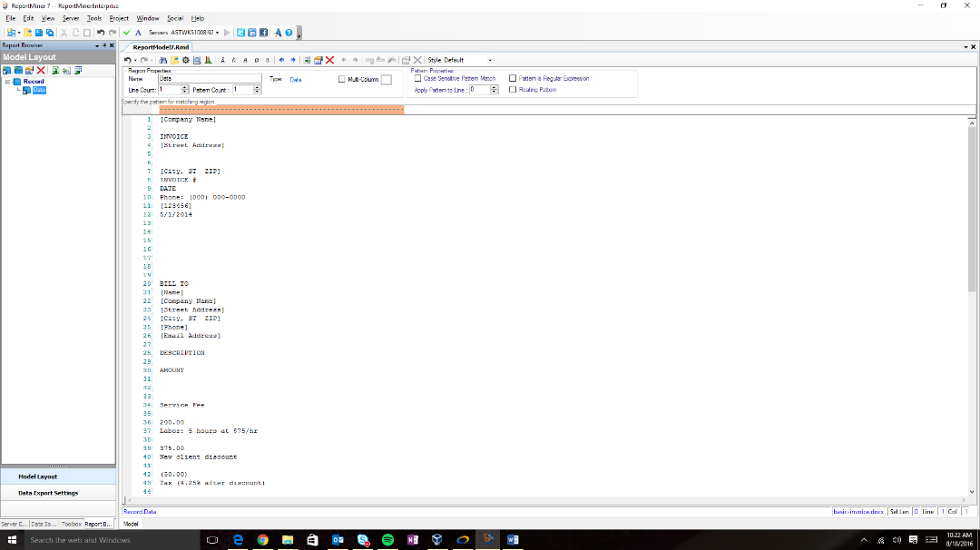Open the Style Default dropdown
Screen dimensions: 980x550
(490, 60)
